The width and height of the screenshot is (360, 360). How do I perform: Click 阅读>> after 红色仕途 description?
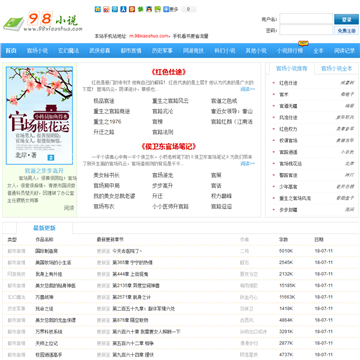pyautogui.click(x=248, y=89)
